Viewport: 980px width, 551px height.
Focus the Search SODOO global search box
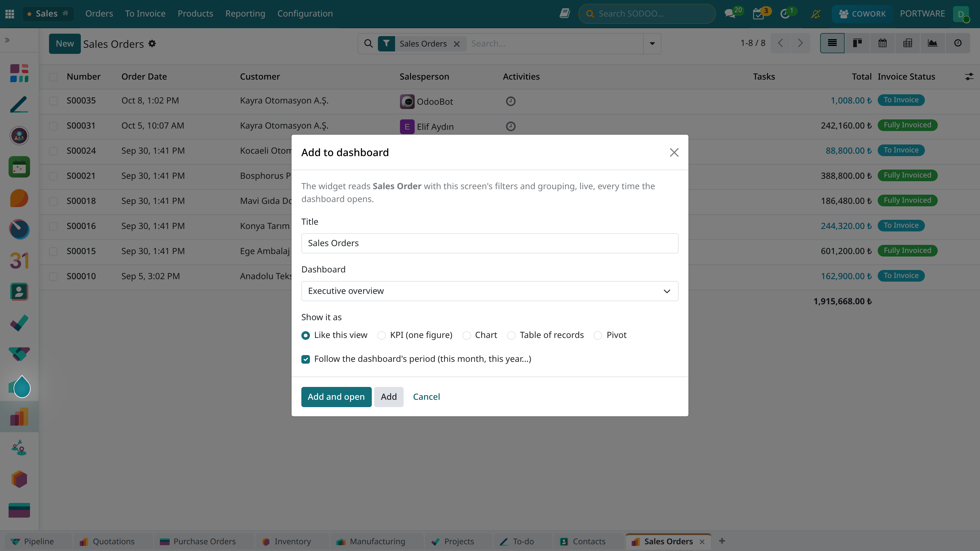(x=647, y=14)
